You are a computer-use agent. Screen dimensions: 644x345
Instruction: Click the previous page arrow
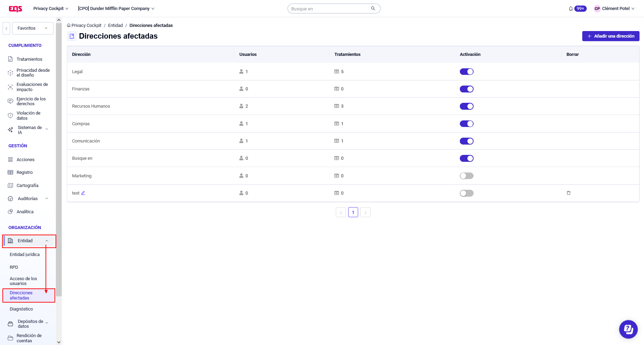(340, 212)
